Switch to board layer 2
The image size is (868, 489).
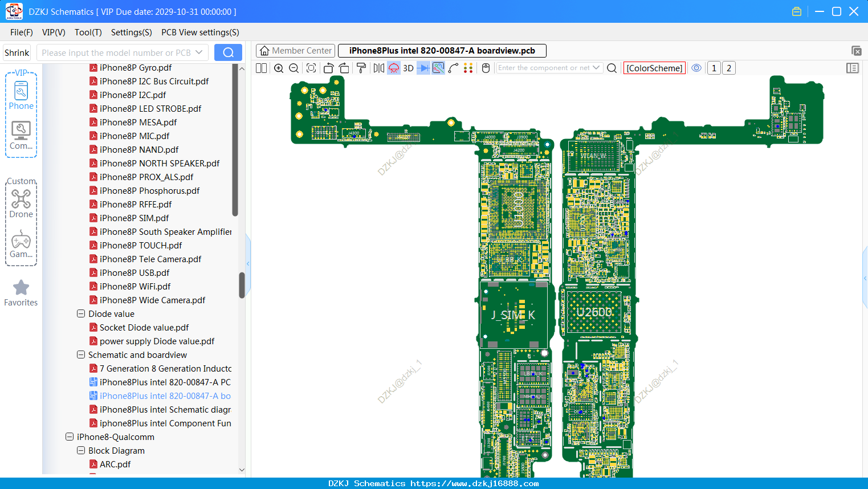click(x=729, y=68)
